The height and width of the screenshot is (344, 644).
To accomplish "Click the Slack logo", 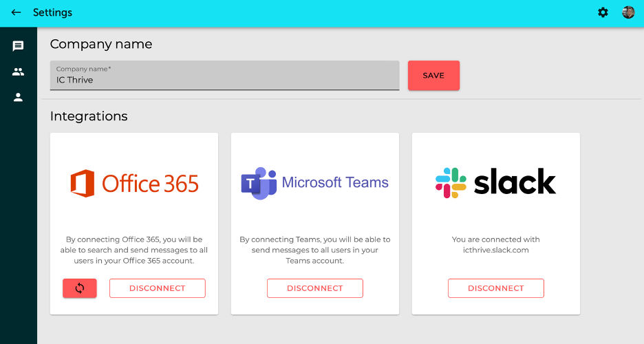I will [496, 182].
